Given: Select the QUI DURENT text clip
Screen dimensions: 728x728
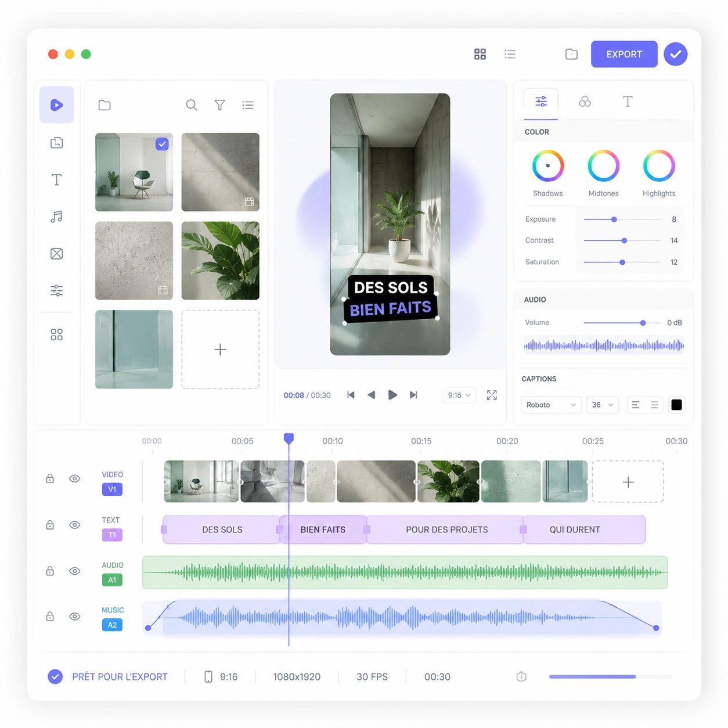Looking at the screenshot, I should point(583,529).
